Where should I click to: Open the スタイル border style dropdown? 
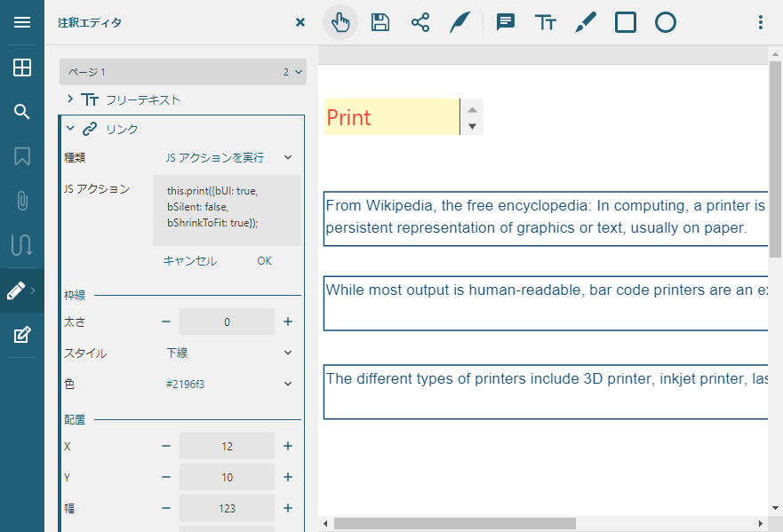click(x=228, y=353)
